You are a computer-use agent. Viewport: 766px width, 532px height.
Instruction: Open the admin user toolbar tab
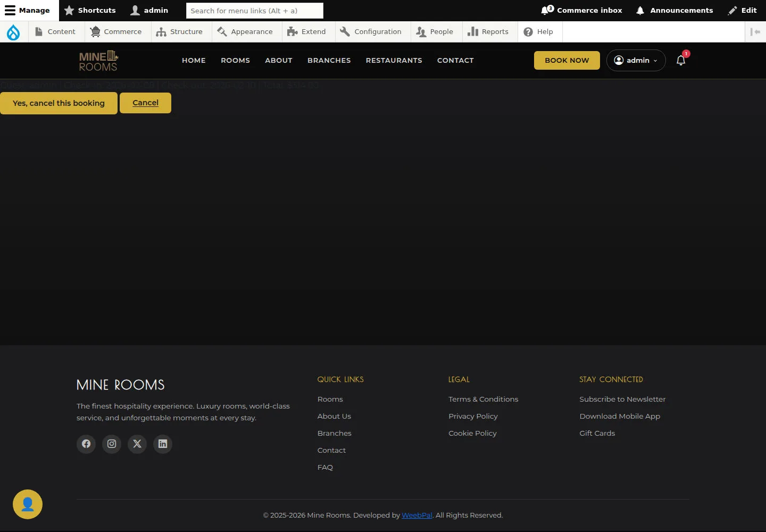(149, 11)
